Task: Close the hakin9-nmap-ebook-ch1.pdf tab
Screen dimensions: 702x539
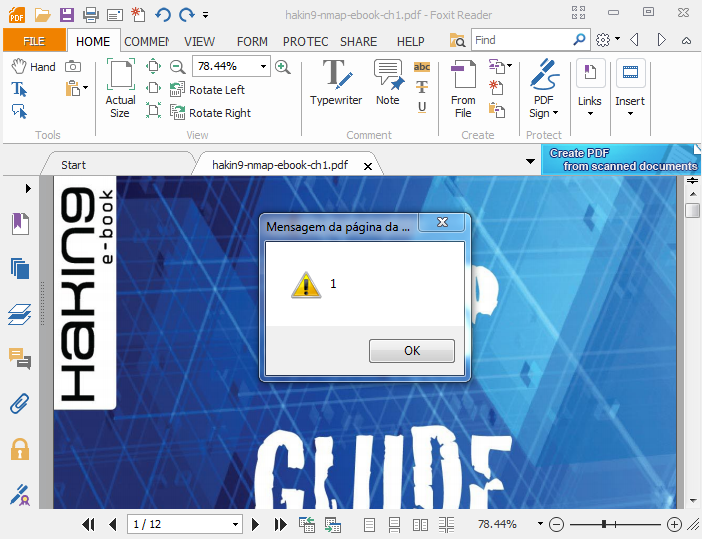Action: click(x=368, y=167)
